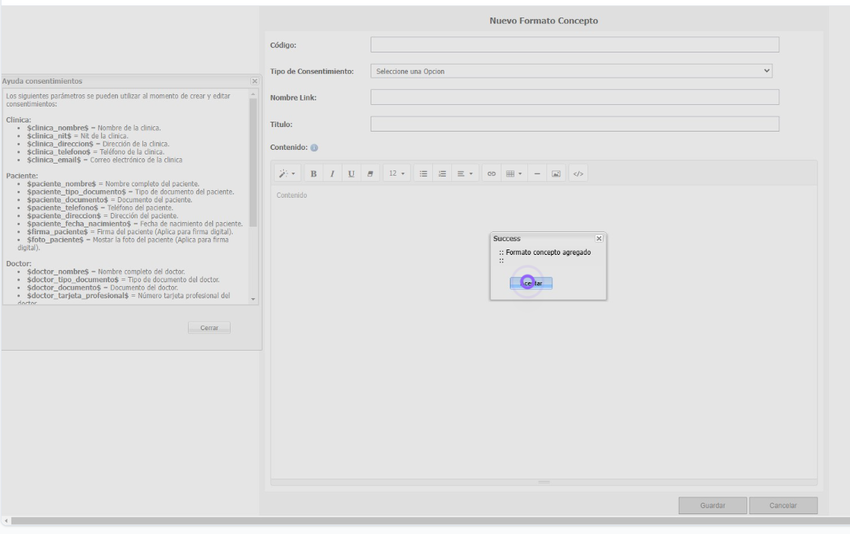Toggle italic formatting
The height and width of the screenshot is (534, 850).
(332, 173)
